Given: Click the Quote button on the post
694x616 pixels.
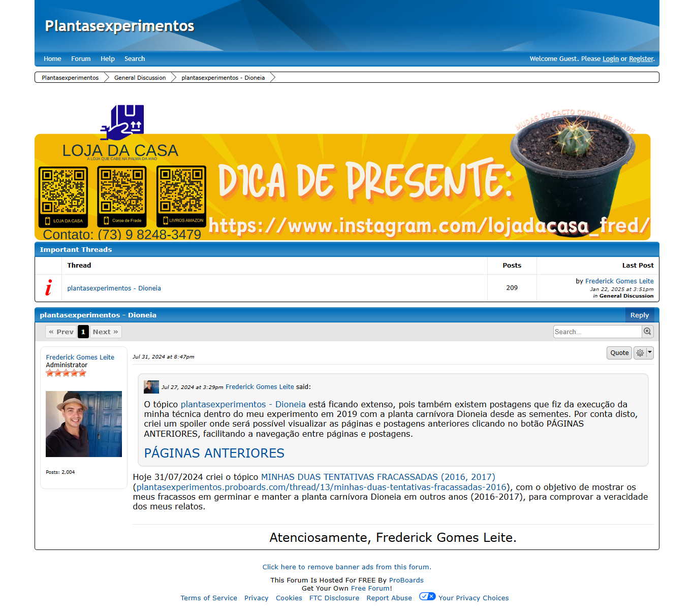Looking at the screenshot, I should pos(619,353).
